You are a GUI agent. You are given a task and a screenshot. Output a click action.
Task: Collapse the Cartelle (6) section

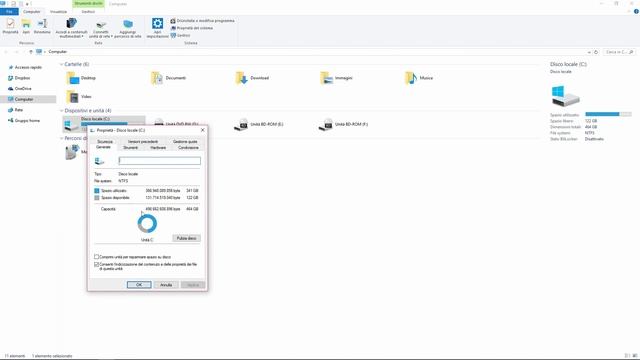62,64
